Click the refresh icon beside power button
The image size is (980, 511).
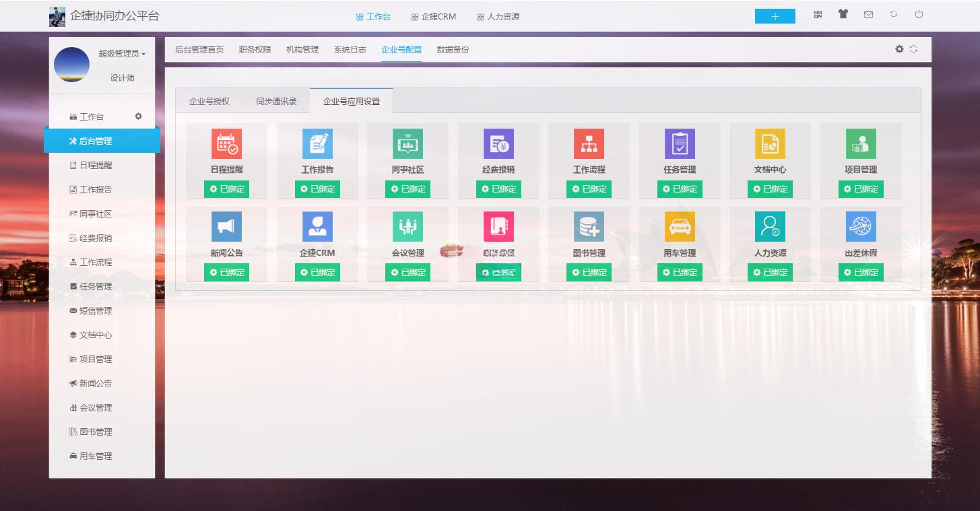[x=894, y=14]
